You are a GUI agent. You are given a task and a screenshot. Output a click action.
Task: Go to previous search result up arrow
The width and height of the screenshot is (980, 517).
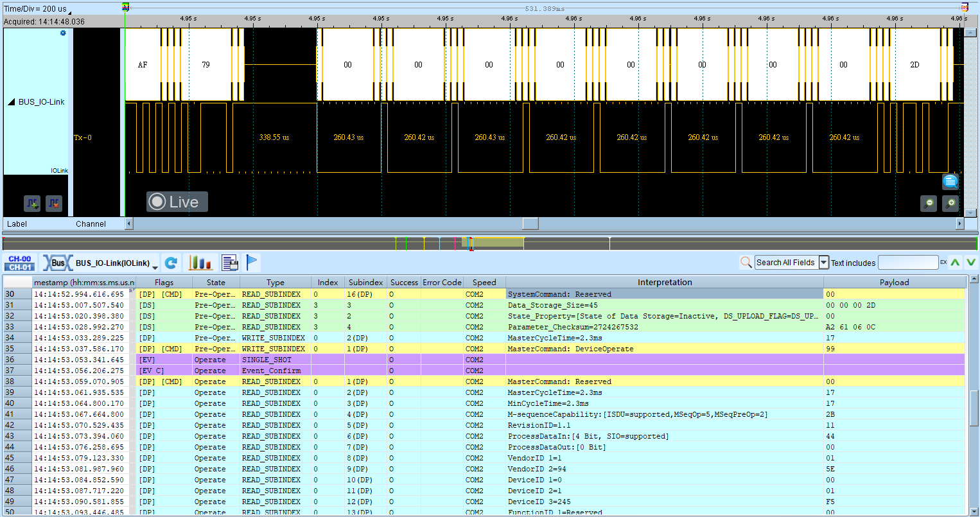coord(956,262)
